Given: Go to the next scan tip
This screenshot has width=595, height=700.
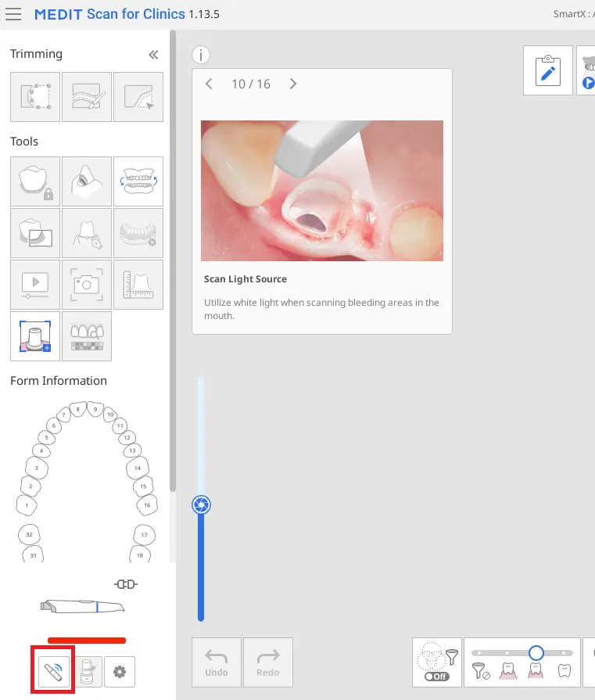Looking at the screenshot, I should pyautogui.click(x=293, y=84).
